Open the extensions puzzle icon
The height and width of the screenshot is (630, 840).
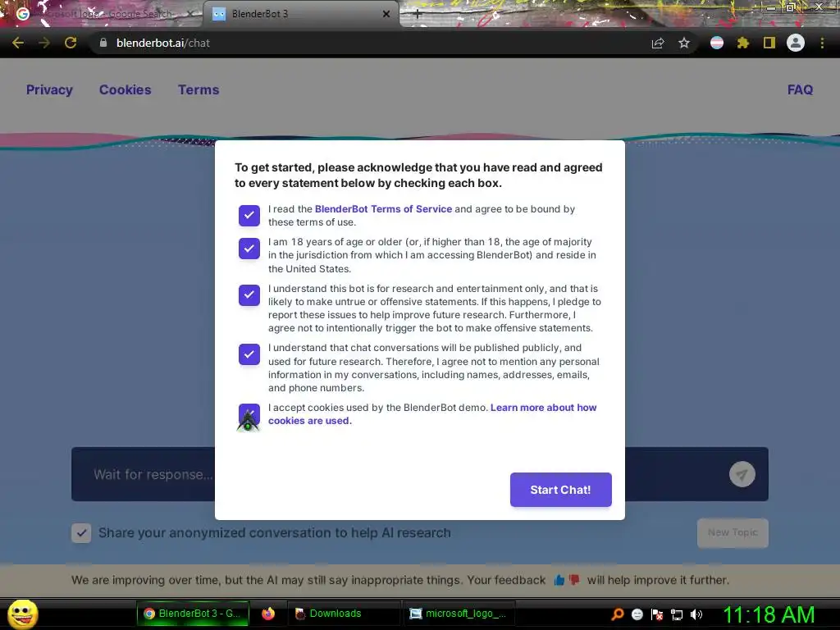point(743,43)
